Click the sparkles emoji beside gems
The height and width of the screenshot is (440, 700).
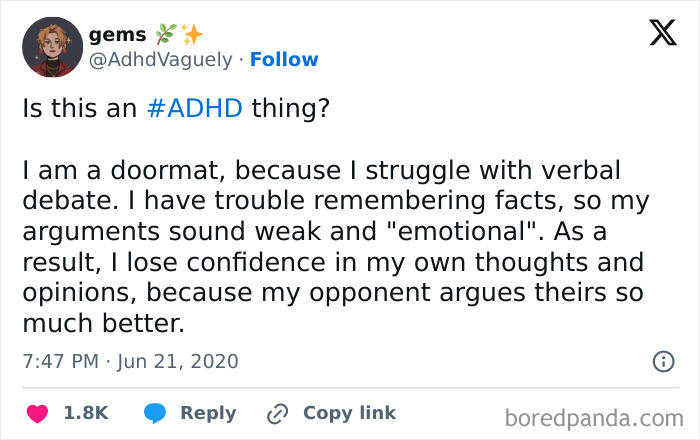click(192, 34)
